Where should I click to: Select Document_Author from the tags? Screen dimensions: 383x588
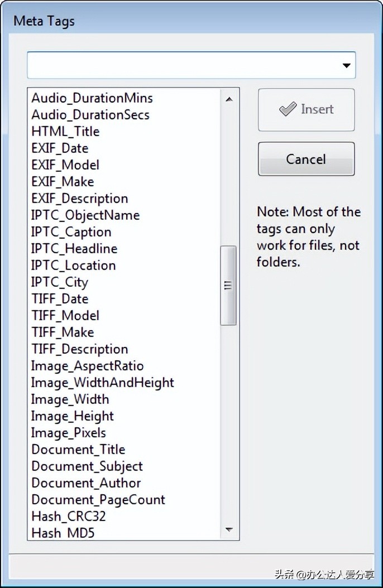pos(86,483)
